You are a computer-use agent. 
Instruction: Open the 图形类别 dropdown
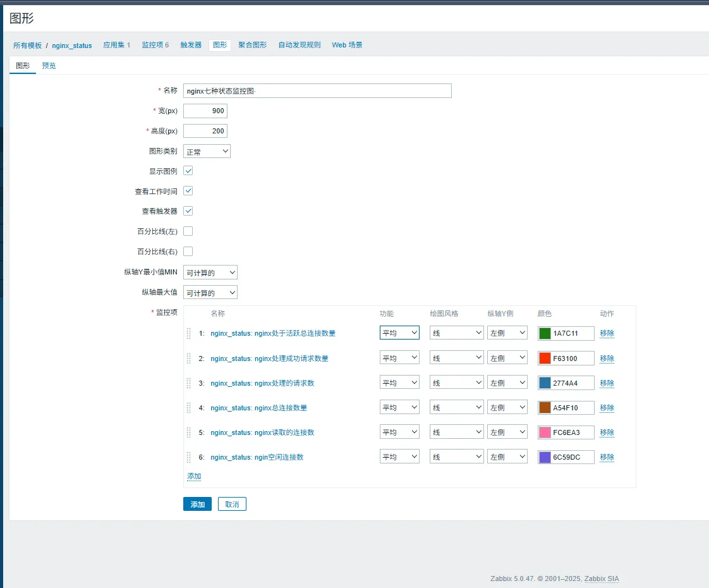207,152
